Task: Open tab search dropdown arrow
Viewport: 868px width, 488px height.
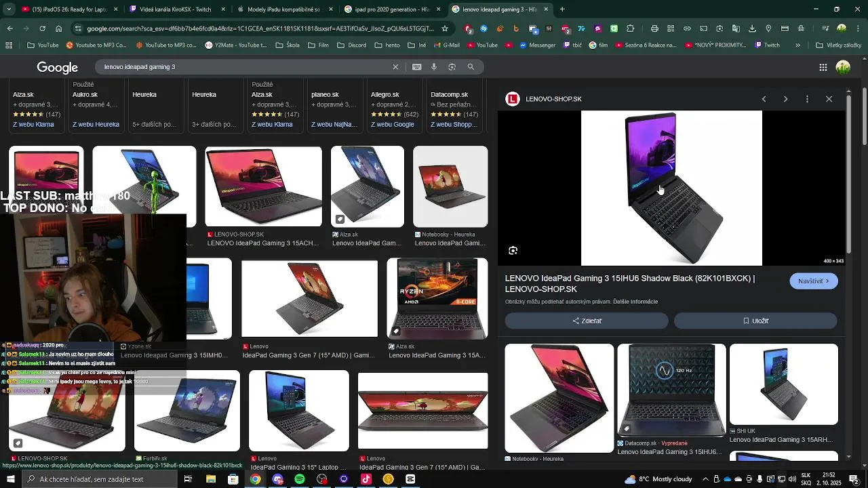Action: 7,9
